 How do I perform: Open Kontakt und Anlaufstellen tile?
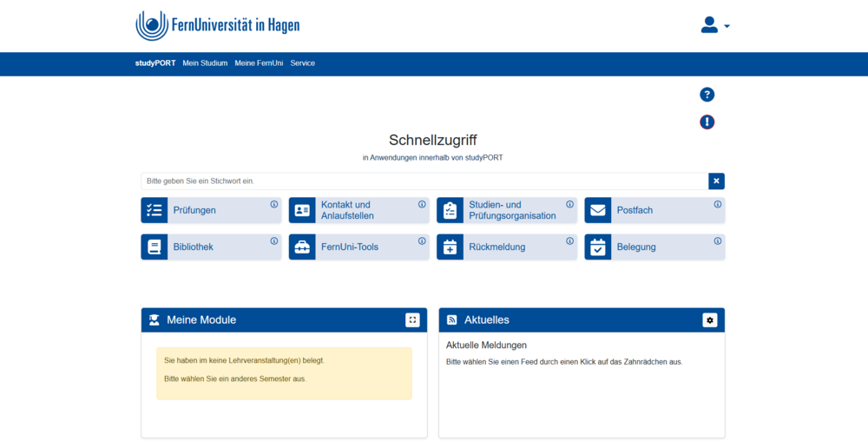point(358,210)
